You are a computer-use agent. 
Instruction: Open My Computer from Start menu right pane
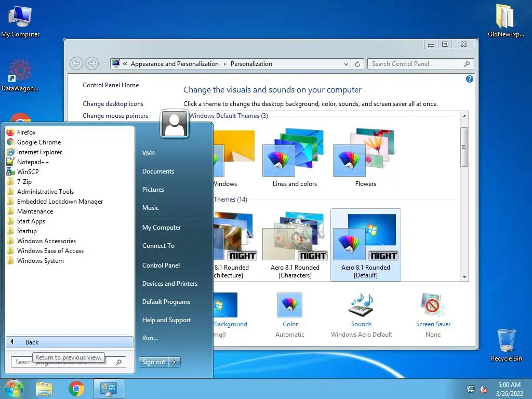click(162, 228)
